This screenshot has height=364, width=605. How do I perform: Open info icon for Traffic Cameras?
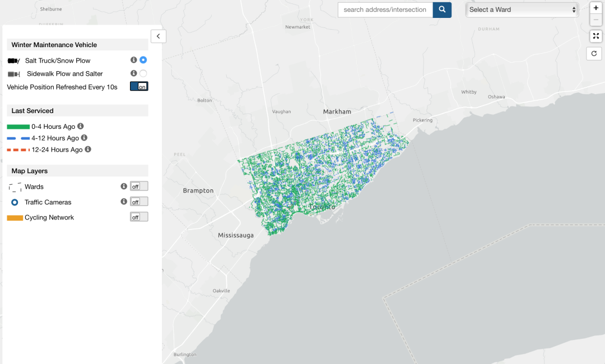[124, 202]
